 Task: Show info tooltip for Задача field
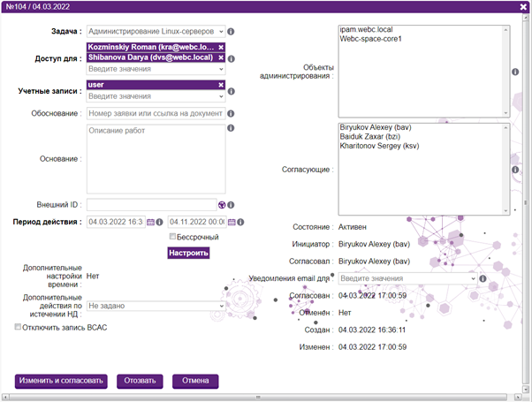pyautogui.click(x=232, y=31)
